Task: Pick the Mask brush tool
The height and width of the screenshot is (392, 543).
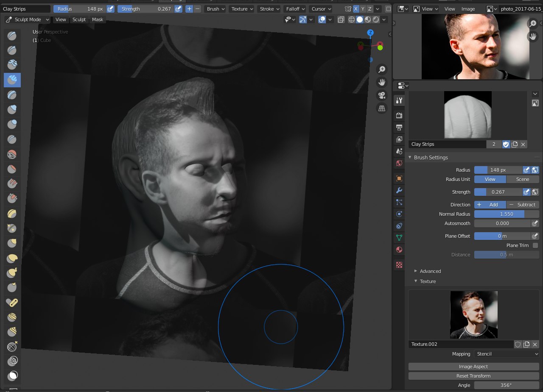Action: pyautogui.click(x=13, y=375)
